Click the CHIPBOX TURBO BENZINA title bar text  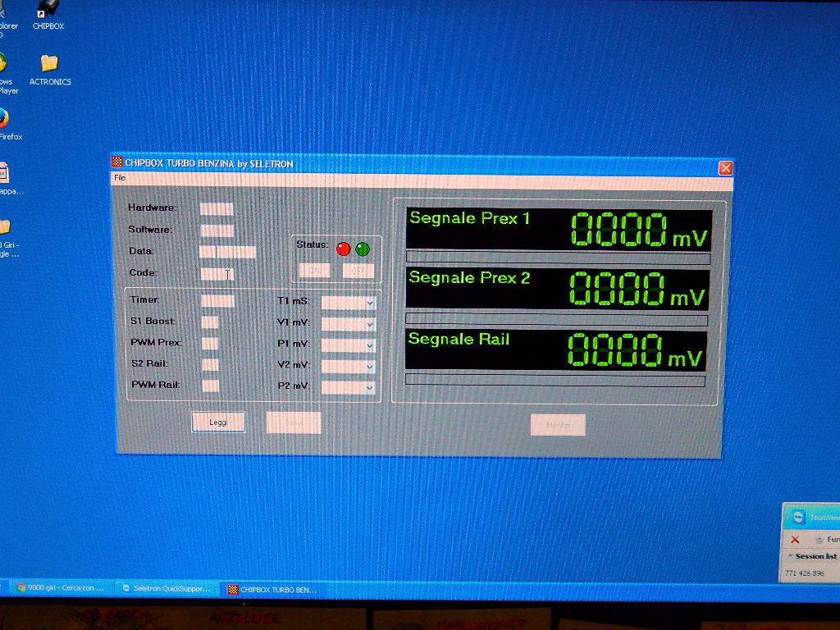[x=209, y=163]
